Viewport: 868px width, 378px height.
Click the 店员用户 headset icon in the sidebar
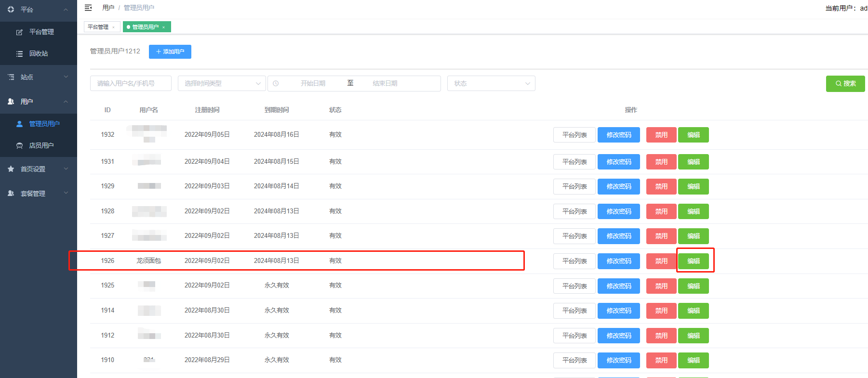[x=19, y=145]
